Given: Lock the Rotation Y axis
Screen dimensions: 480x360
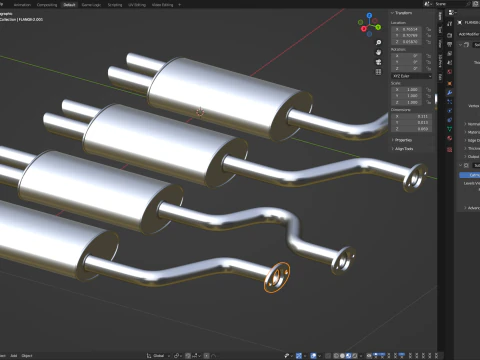Looking at the screenshot, I should pos(428,62).
